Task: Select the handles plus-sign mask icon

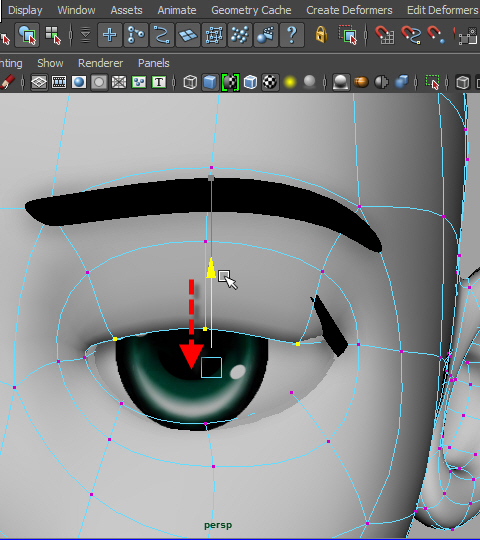Action: (x=109, y=35)
